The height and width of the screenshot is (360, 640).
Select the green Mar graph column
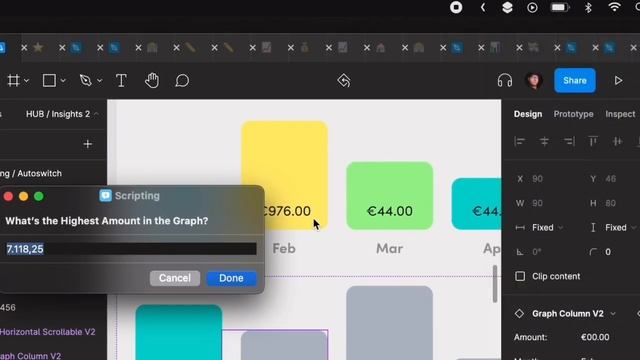tap(389, 196)
